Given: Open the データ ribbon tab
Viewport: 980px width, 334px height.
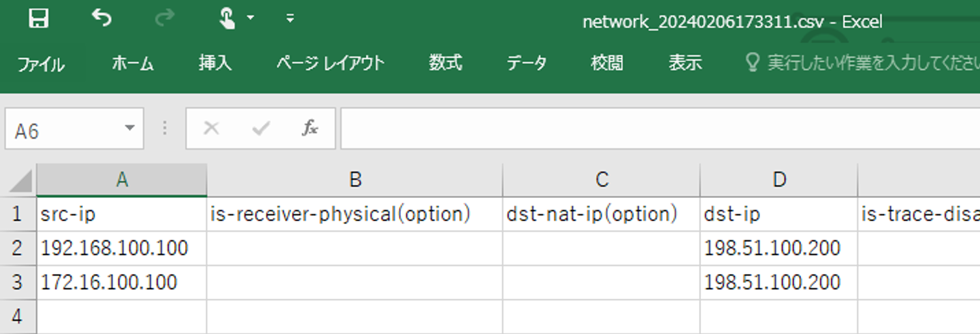Looking at the screenshot, I should click(526, 63).
